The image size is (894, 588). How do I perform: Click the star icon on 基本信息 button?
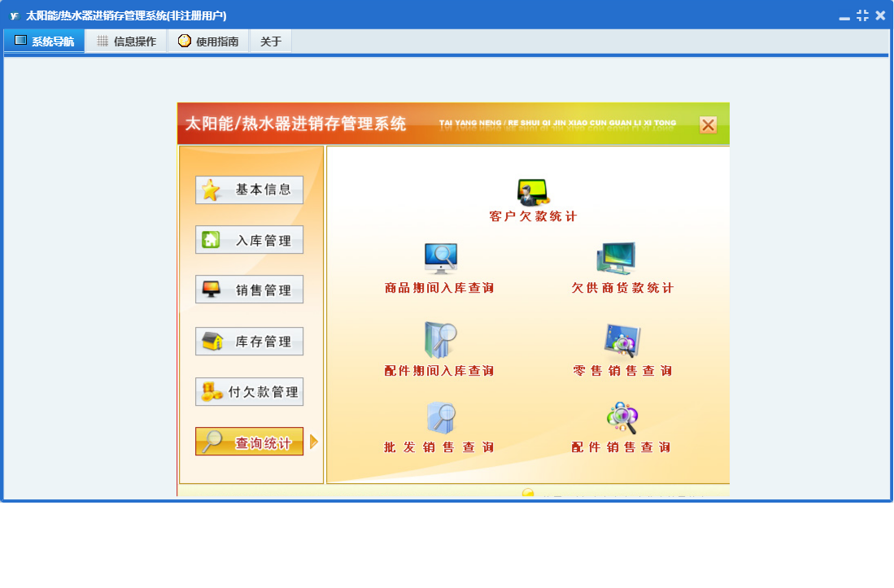point(209,189)
